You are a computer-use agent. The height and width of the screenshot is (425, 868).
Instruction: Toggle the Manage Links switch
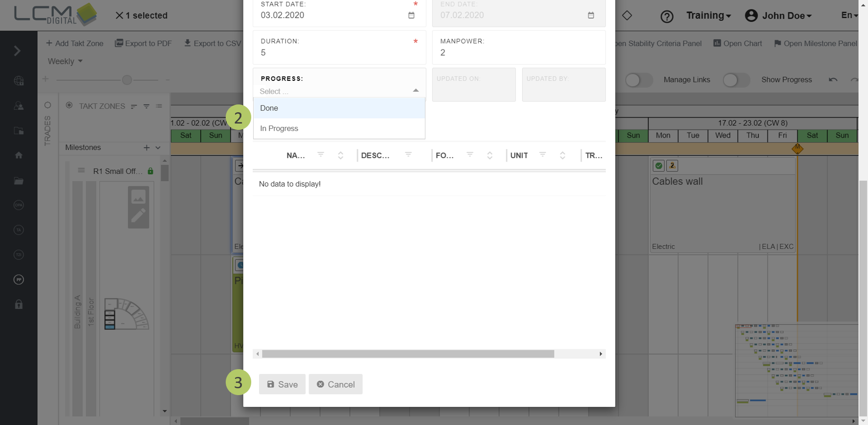pyautogui.click(x=638, y=80)
